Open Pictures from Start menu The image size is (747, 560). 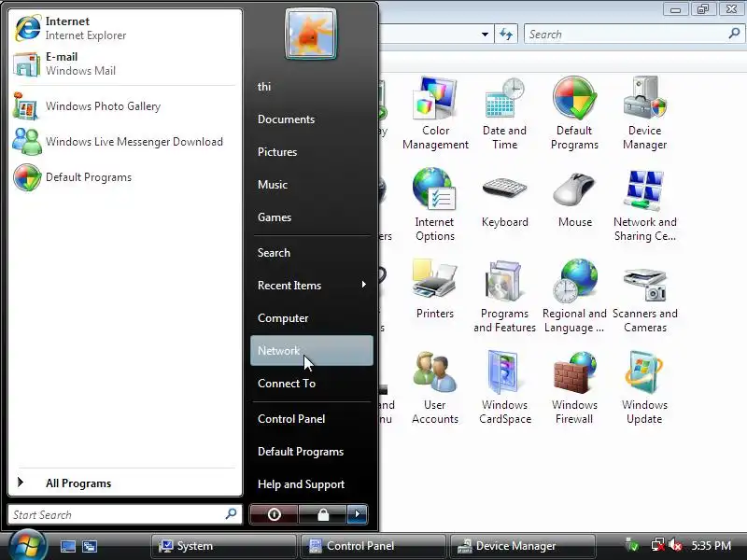click(312, 152)
